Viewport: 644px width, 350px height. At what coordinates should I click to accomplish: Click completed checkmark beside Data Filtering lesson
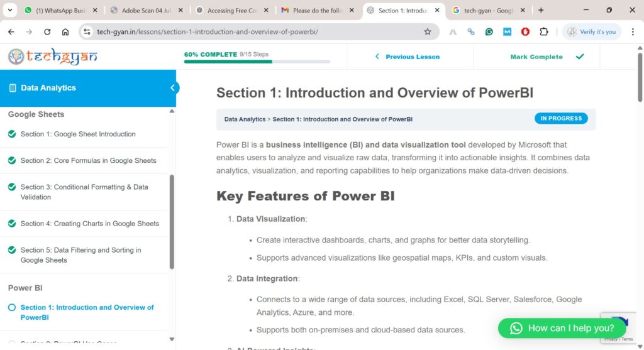click(x=12, y=250)
